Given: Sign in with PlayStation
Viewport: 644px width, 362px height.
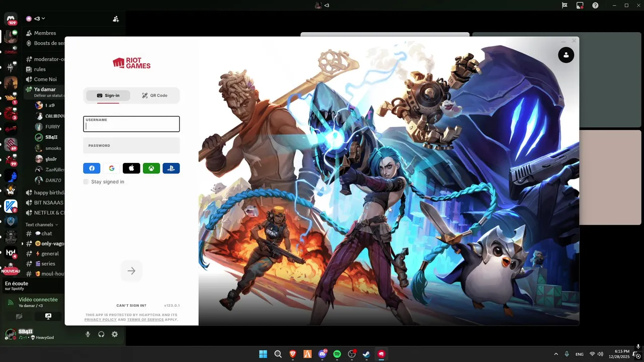Looking at the screenshot, I should pos(171,168).
